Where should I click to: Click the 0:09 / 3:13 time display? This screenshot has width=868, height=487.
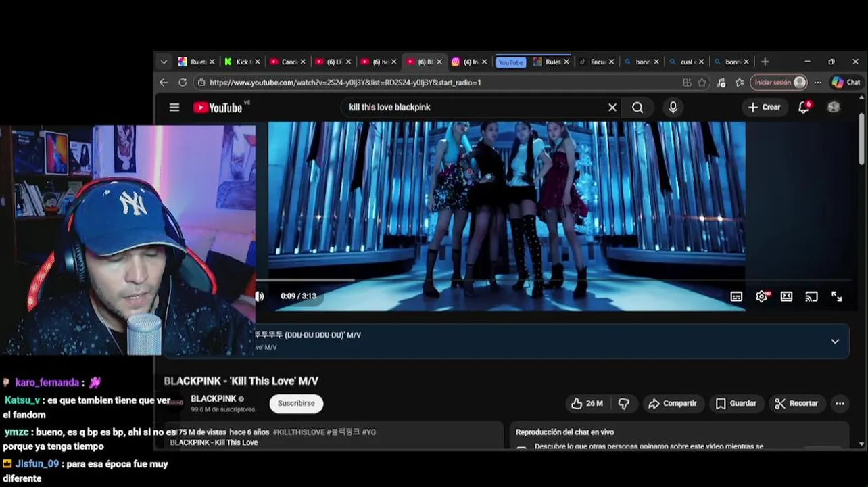pos(298,296)
